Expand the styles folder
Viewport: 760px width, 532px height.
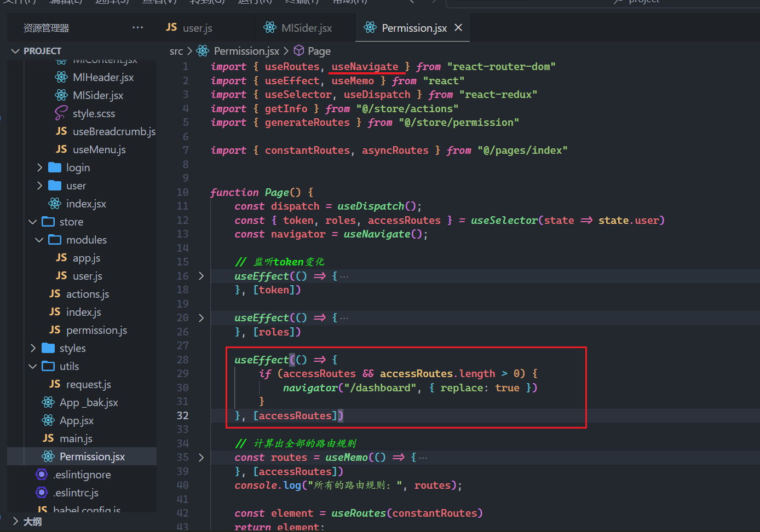pos(33,348)
